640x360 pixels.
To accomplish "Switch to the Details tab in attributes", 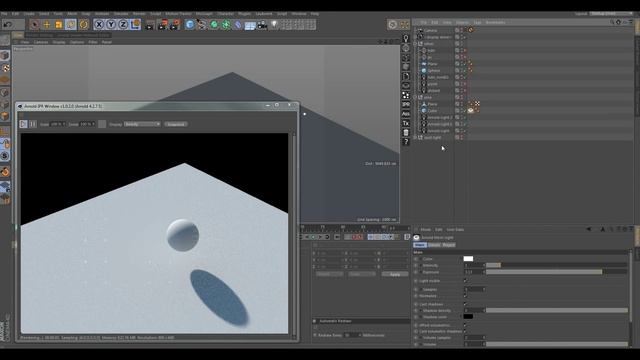I will point(434,245).
